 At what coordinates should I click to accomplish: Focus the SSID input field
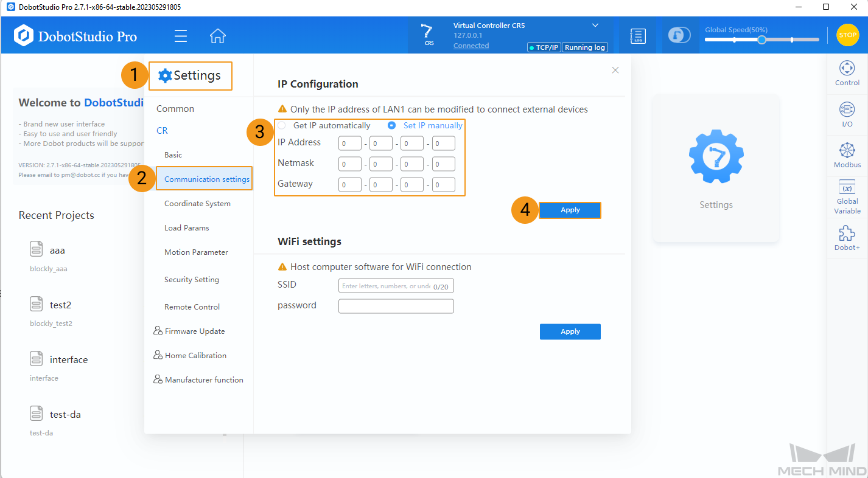[x=396, y=286]
